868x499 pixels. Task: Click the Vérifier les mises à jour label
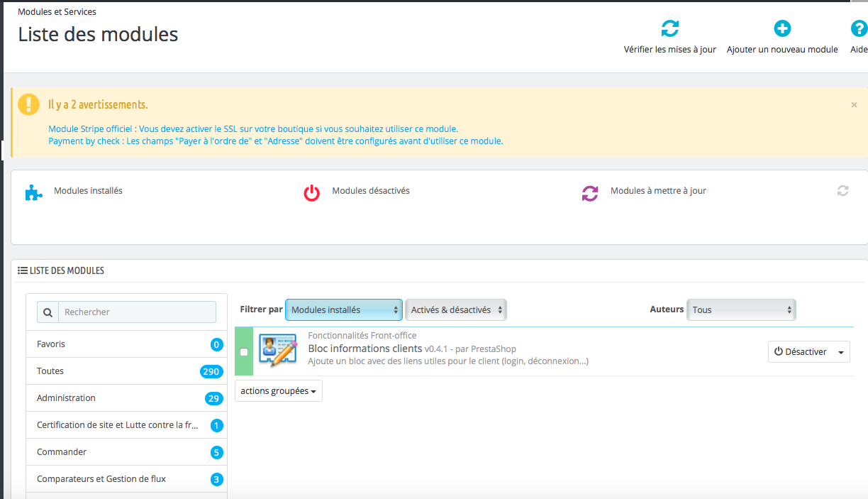coord(670,50)
